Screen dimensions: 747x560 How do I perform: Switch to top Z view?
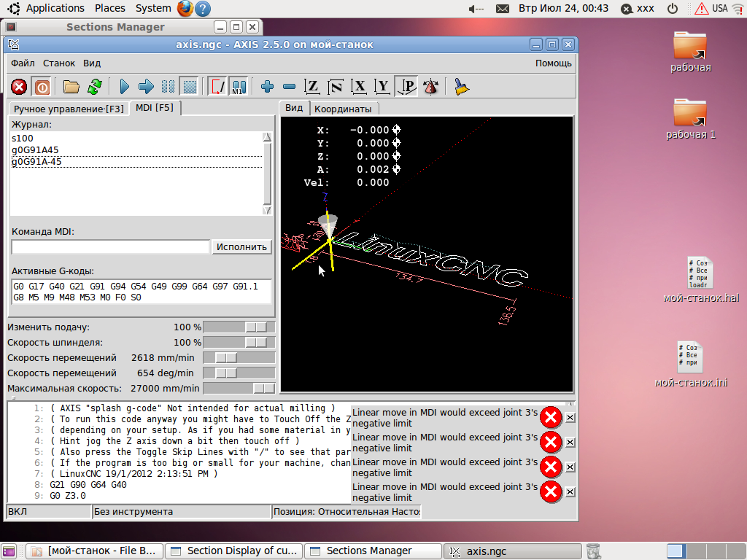click(x=312, y=87)
